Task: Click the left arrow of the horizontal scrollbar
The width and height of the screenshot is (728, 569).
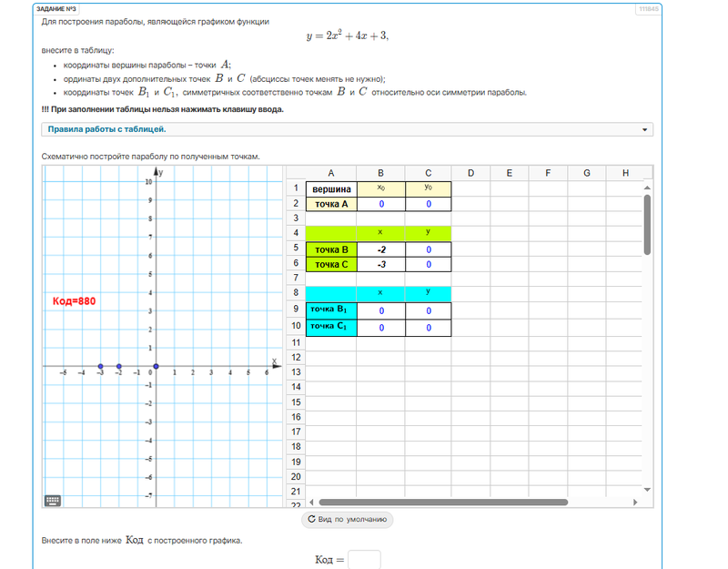Action: (x=310, y=502)
